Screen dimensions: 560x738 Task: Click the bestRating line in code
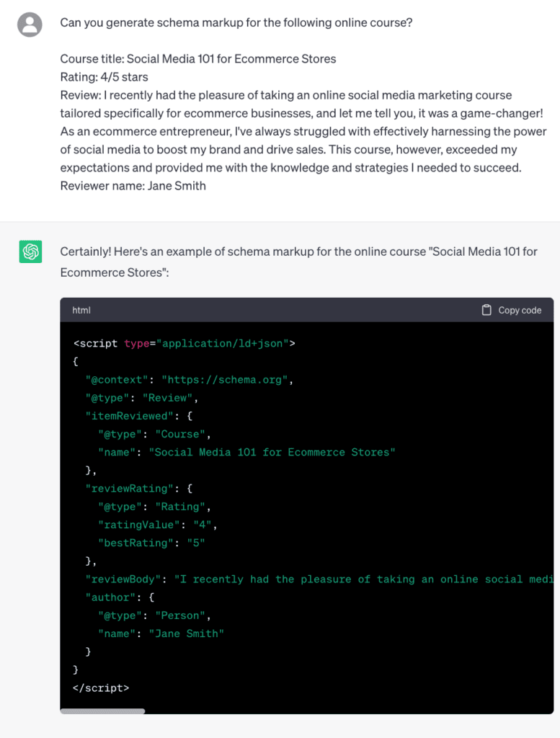(151, 543)
